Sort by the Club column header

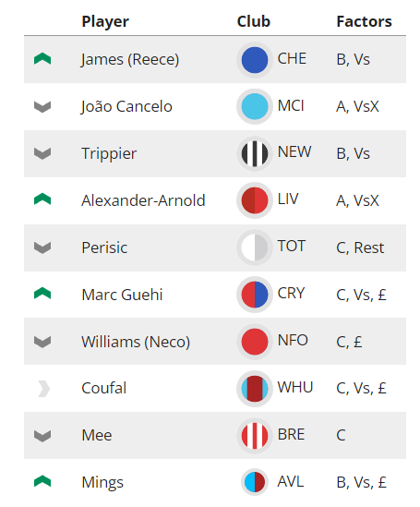(x=254, y=21)
